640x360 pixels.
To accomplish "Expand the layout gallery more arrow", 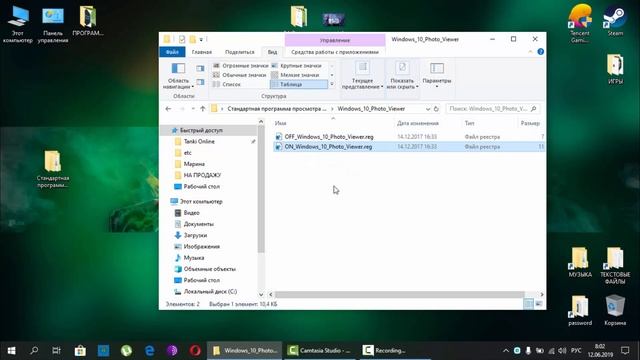I will (332, 84).
